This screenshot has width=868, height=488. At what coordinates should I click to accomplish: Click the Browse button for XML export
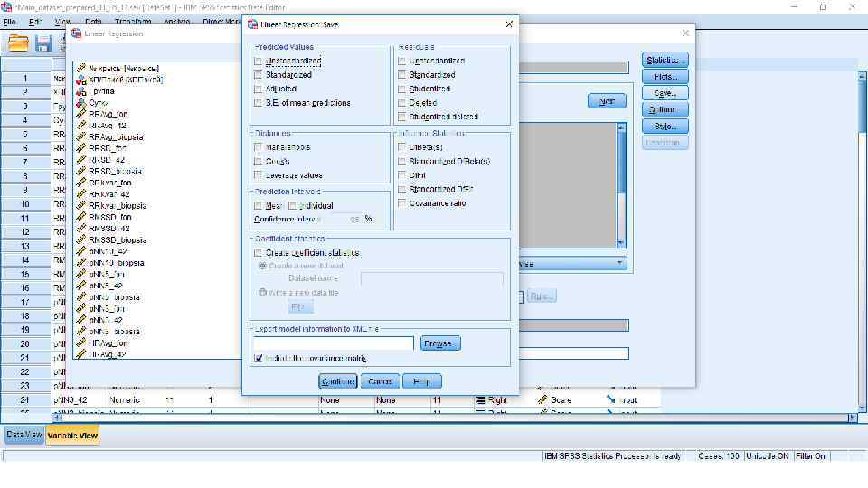440,343
